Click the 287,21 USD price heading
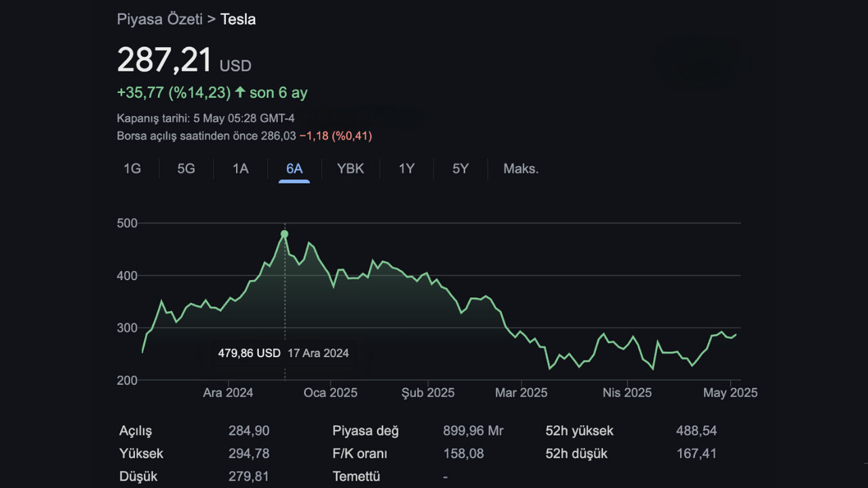Screen dimensions: 868x488 click(x=165, y=61)
